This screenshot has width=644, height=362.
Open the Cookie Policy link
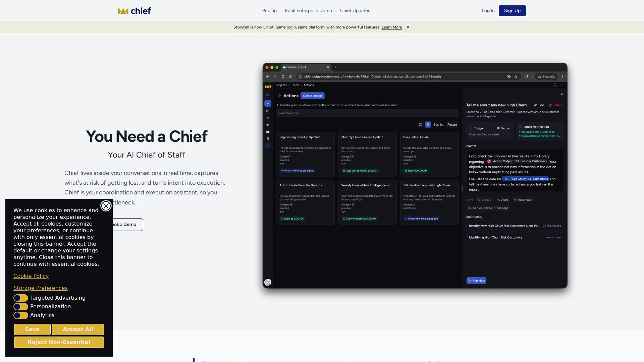coord(31,276)
